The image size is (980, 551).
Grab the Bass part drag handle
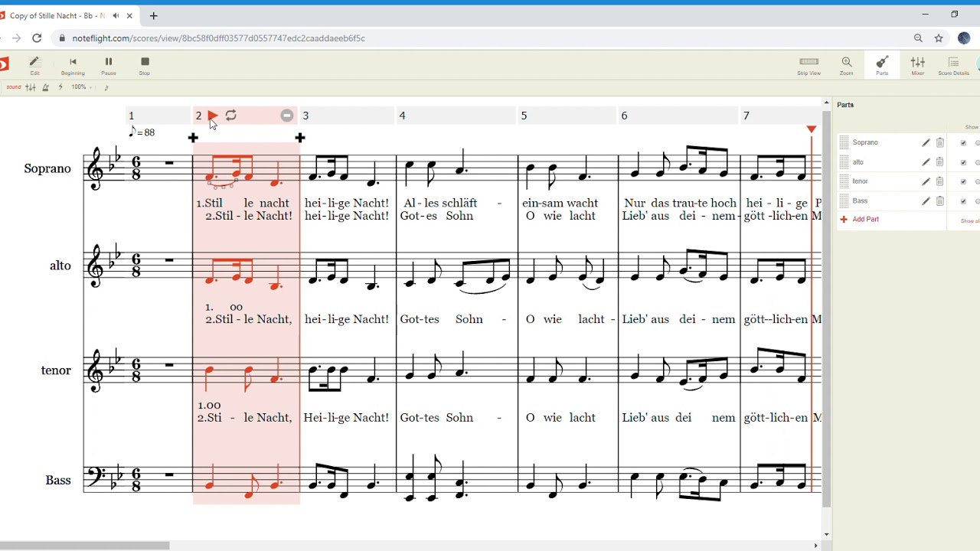844,201
